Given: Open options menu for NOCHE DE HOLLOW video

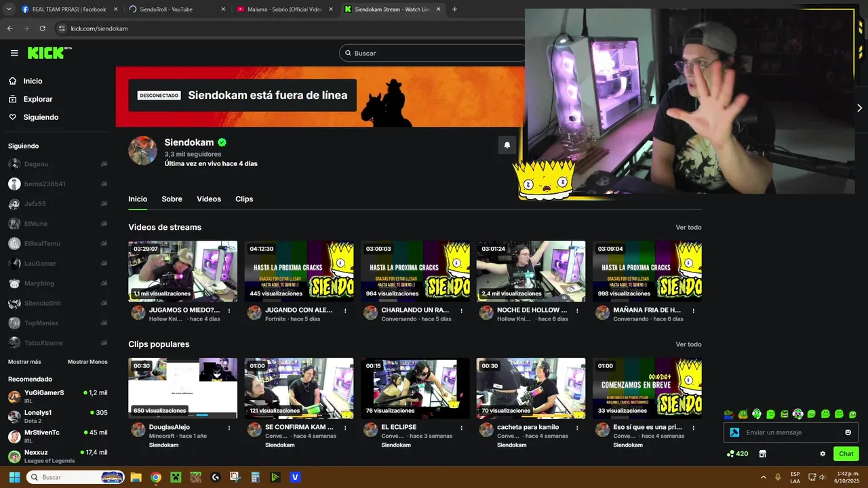Looking at the screenshot, I should [x=577, y=311].
